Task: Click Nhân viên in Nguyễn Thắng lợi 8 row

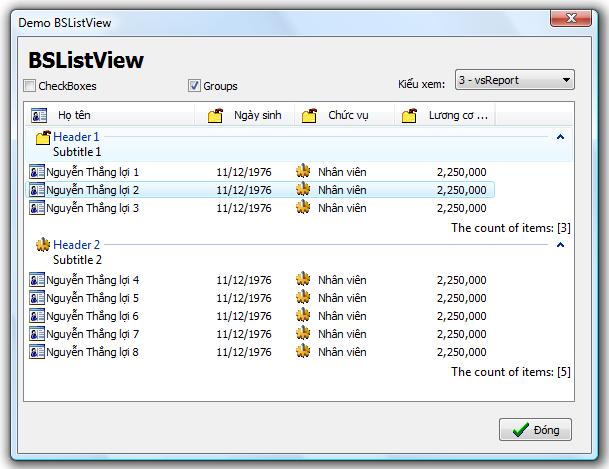Action: click(x=342, y=352)
